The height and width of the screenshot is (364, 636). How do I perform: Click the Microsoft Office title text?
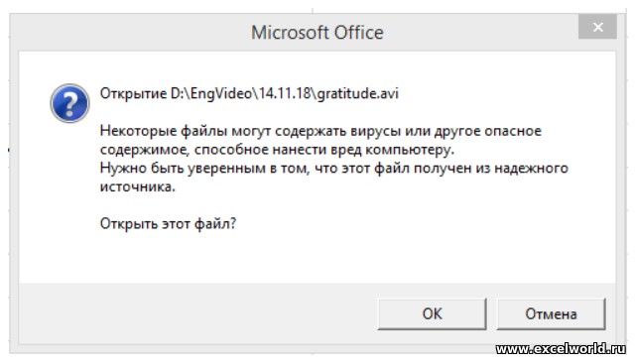tap(318, 33)
